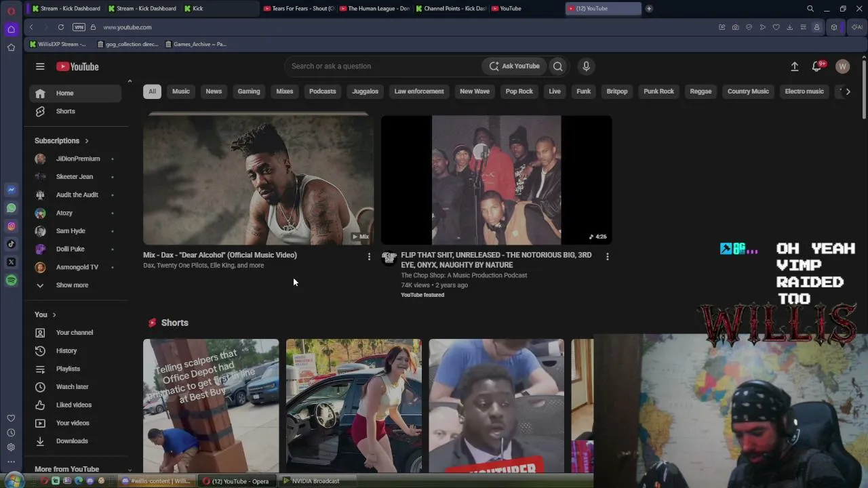Open TikTok in the Opera sidebar
Viewport: 868px width, 488px height.
click(x=11, y=244)
